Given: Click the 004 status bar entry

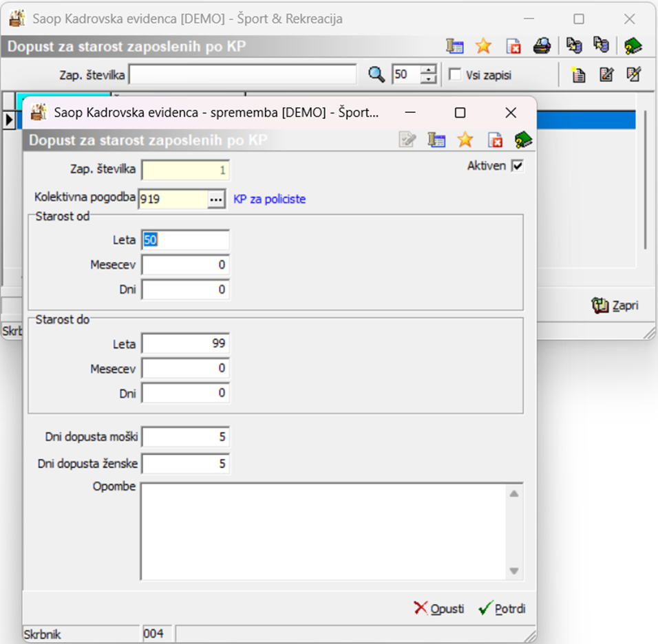Looking at the screenshot, I should pos(153,634).
